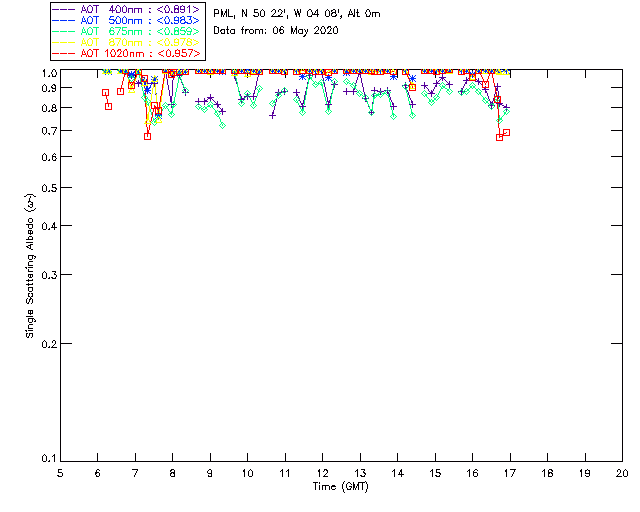Click the x-axis tick label 12
The height and width of the screenshot is (512, 640).
322,472
